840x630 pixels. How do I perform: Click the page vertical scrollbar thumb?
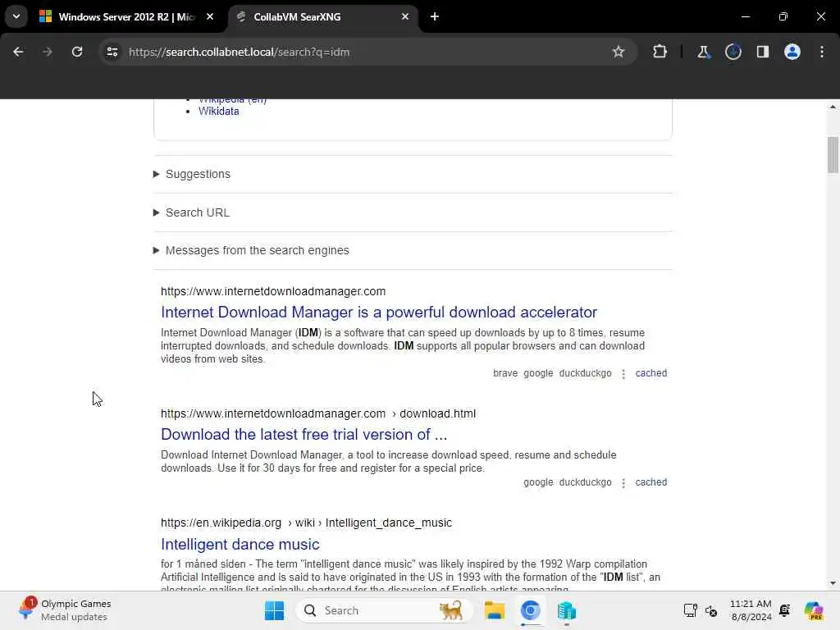point(833,155)
